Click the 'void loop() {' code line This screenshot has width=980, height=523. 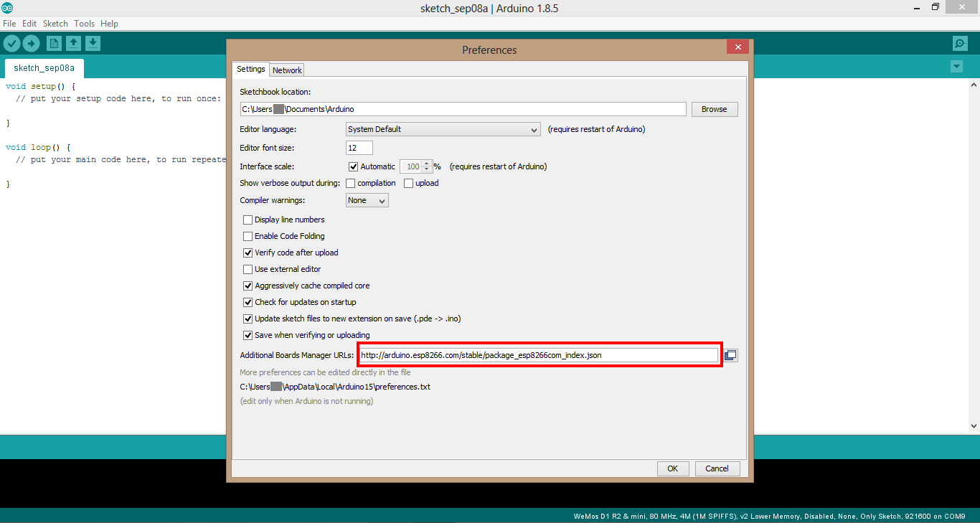coord(38,147)
